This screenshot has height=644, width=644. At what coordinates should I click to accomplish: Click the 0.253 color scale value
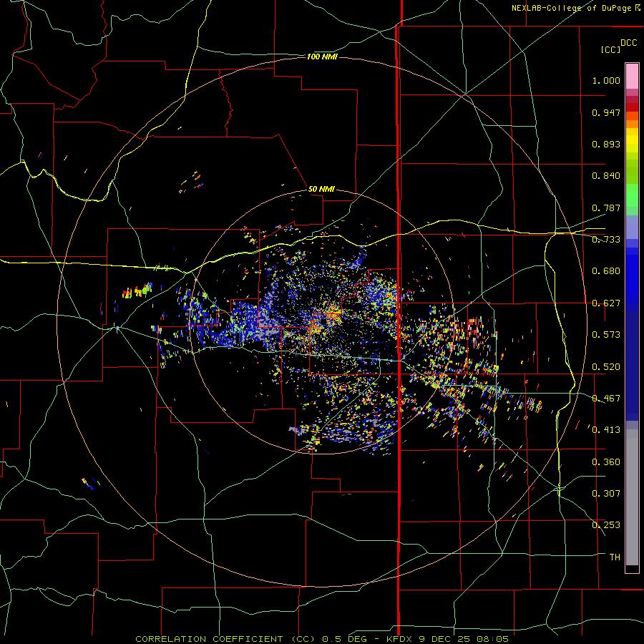coord(606,525)
